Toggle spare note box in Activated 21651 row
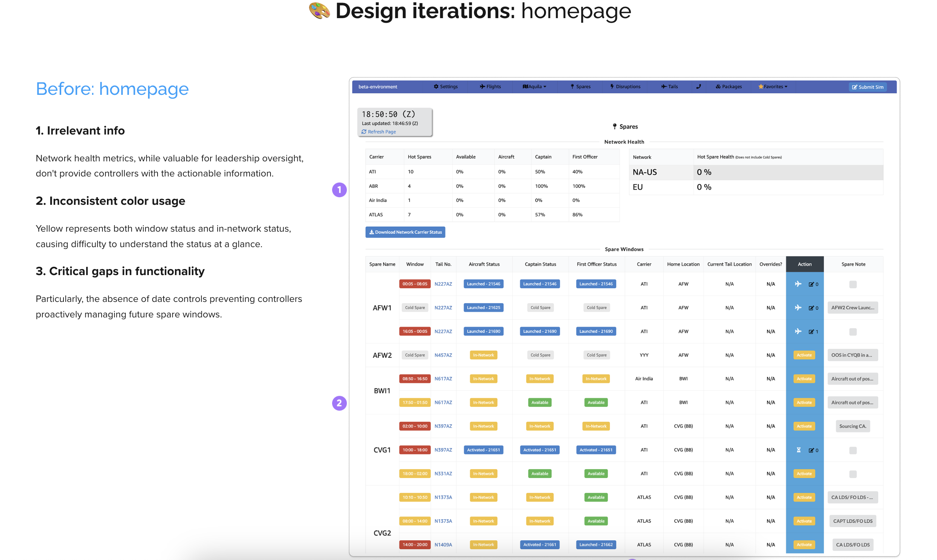 (x=852, y=450)
